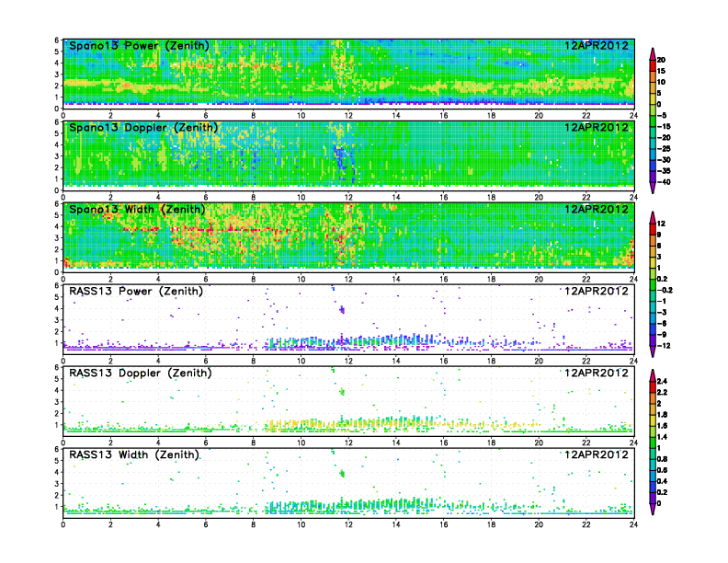Select the 12APR2012 date in RASS13 Width panel
This screenshot has width=728, height=563.
click(597, 454)
